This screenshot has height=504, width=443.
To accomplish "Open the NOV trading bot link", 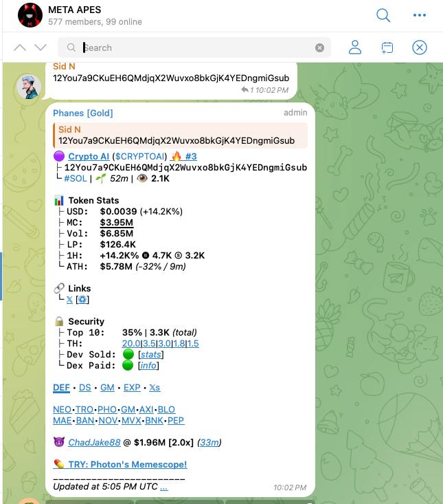I will point(108,420).
